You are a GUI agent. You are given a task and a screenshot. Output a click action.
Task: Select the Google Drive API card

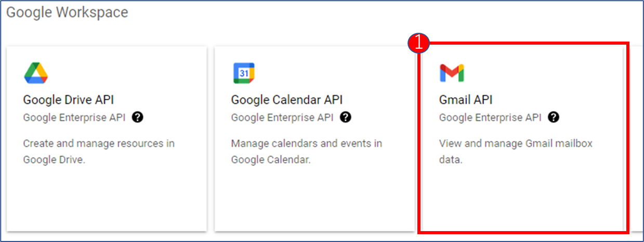107,139
